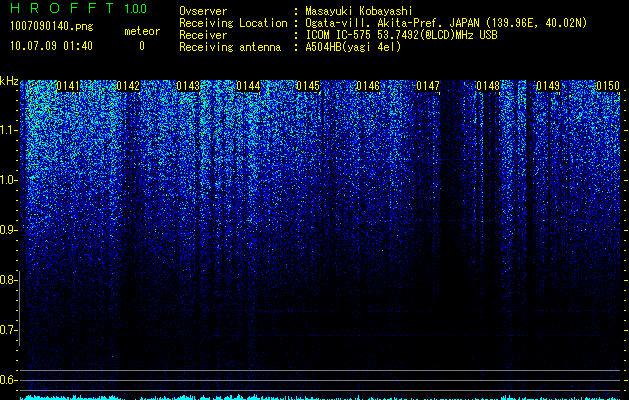Screen dimensions: 629x400
Task: Click the filename 1007090140.png
Action: click(52, 27)
